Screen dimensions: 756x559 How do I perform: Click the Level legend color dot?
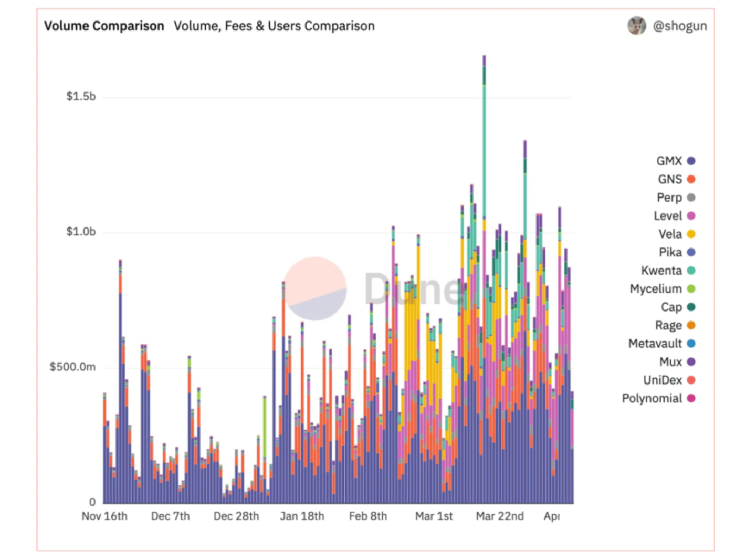(691, 216)
